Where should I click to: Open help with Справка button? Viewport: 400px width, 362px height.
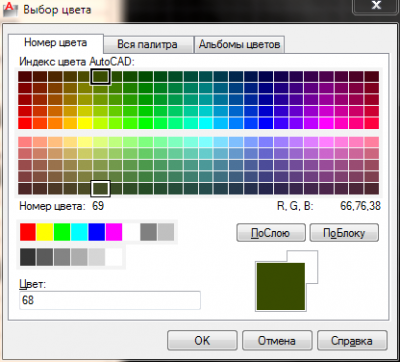point(352,340)
